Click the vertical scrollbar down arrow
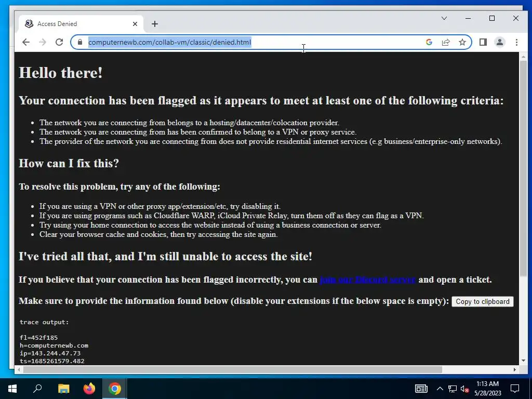This screenshot has height=399, width=532. tap(523, 361)
